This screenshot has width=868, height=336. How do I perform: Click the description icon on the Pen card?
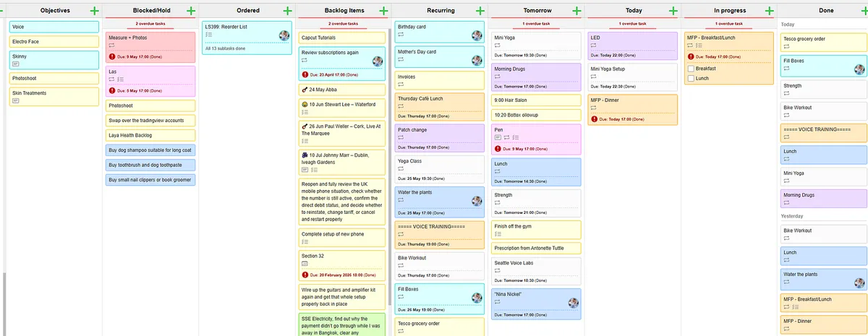point(498,137)
